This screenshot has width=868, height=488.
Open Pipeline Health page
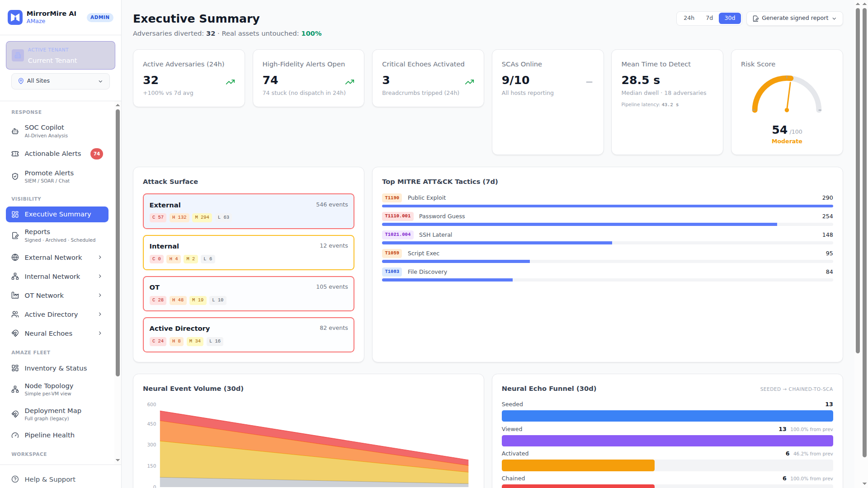(x=57, y=435)
